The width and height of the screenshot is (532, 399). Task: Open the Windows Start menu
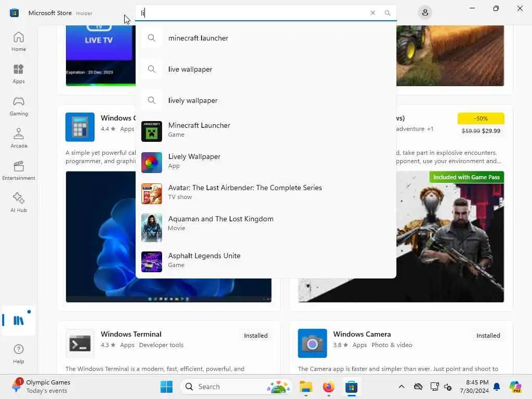click(166, 387)
